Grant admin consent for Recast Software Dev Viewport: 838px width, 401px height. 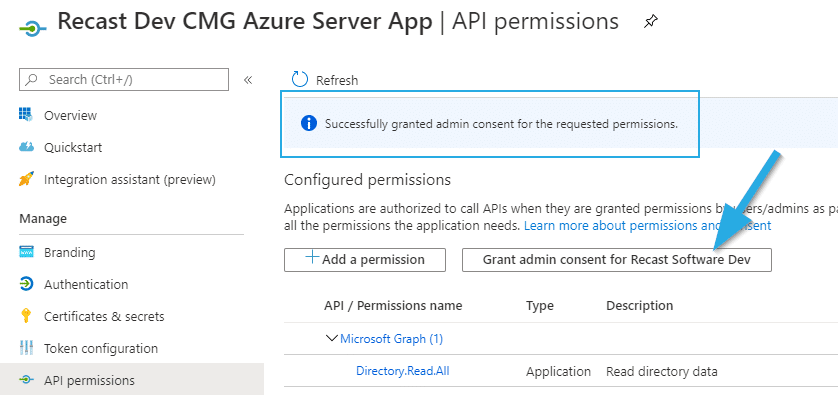[x=616, y=259]
